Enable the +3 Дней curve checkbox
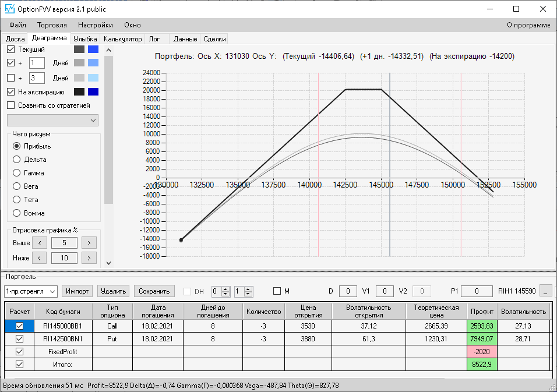 pyautogui.click(x=10, y=78)
